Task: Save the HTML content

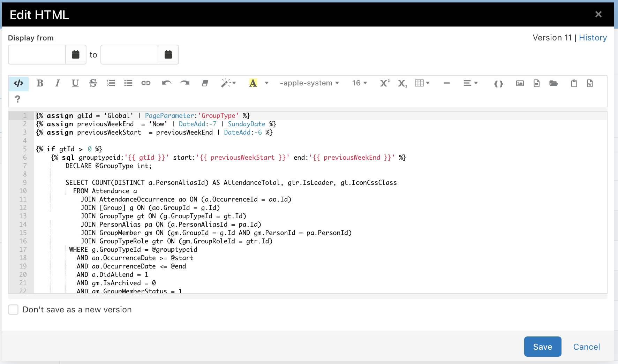Action: coord(543,347)
